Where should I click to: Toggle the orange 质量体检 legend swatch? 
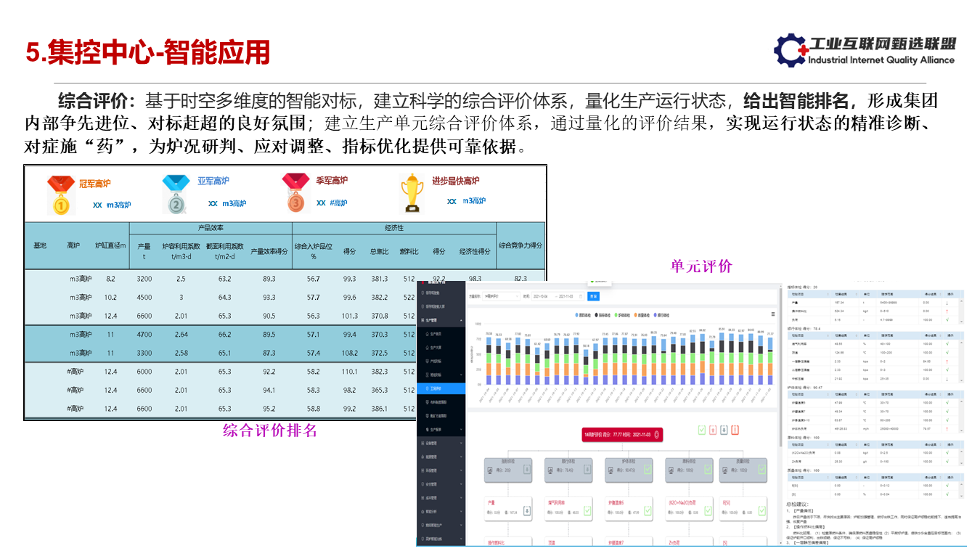coord(635,315)
